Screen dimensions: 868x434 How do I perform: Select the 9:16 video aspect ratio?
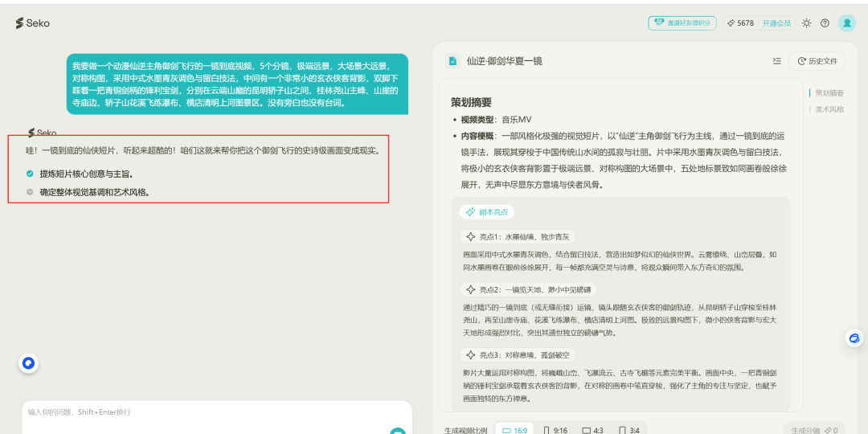(x=555, y=430)
